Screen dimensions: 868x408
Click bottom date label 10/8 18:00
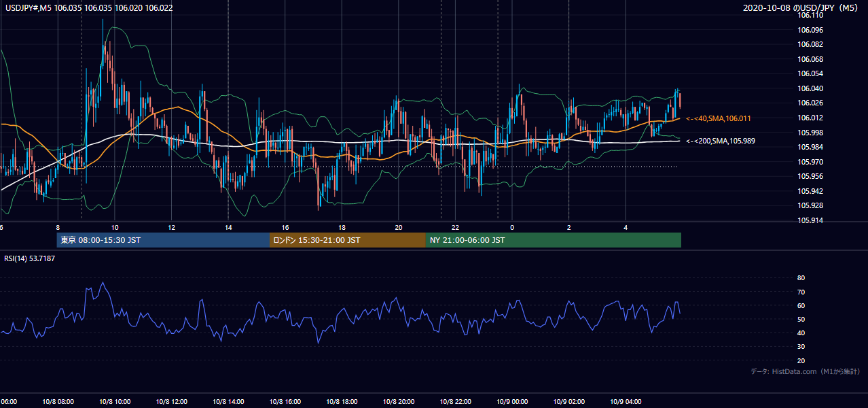click(x=342, y=402)
